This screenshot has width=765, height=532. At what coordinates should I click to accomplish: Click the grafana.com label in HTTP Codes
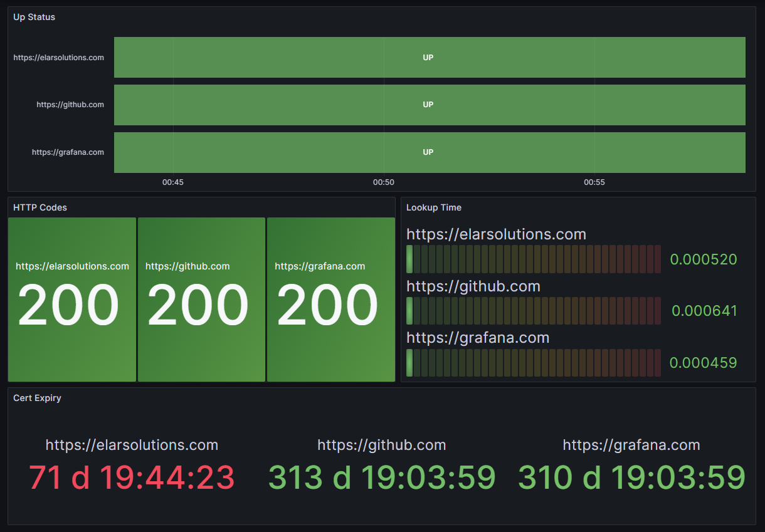320,266
